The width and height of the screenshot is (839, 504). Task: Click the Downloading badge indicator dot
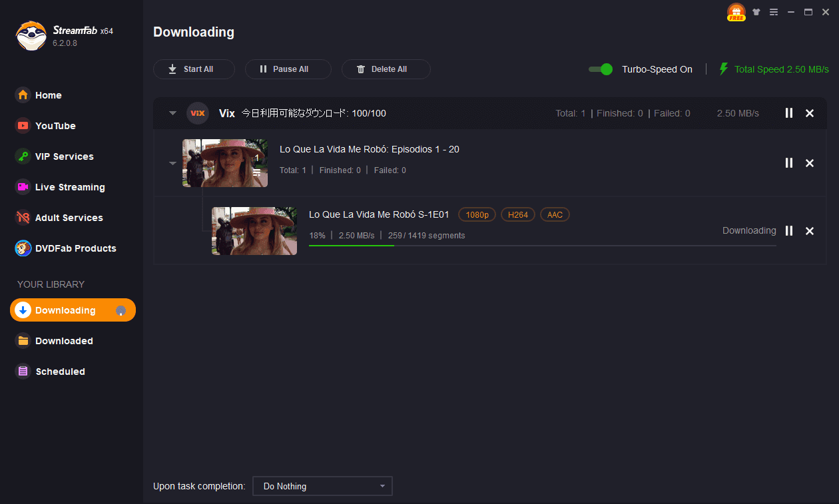coord(121,310)
